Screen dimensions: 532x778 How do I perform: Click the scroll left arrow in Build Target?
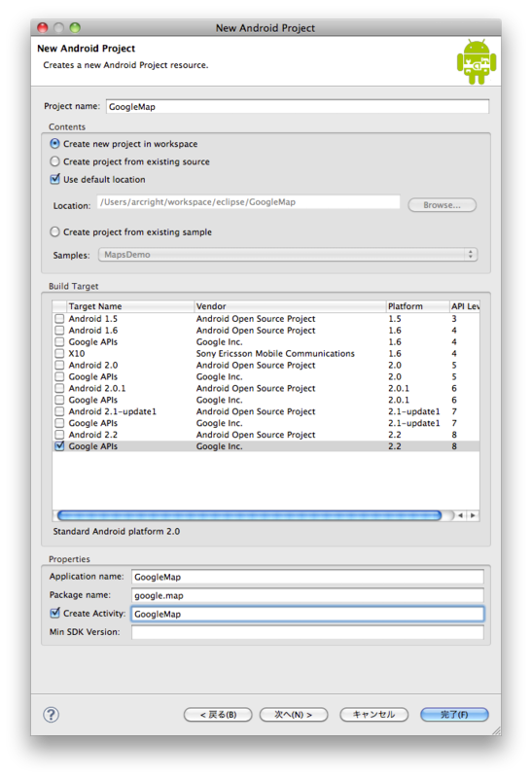pos(461,515)
